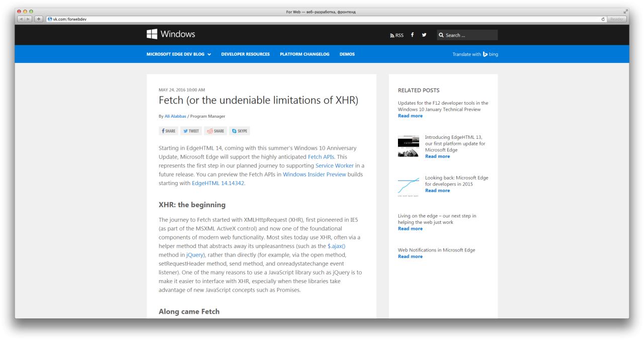Click Translate with Bing
This screenshot has width=644, height=340.
coord(475,54)
